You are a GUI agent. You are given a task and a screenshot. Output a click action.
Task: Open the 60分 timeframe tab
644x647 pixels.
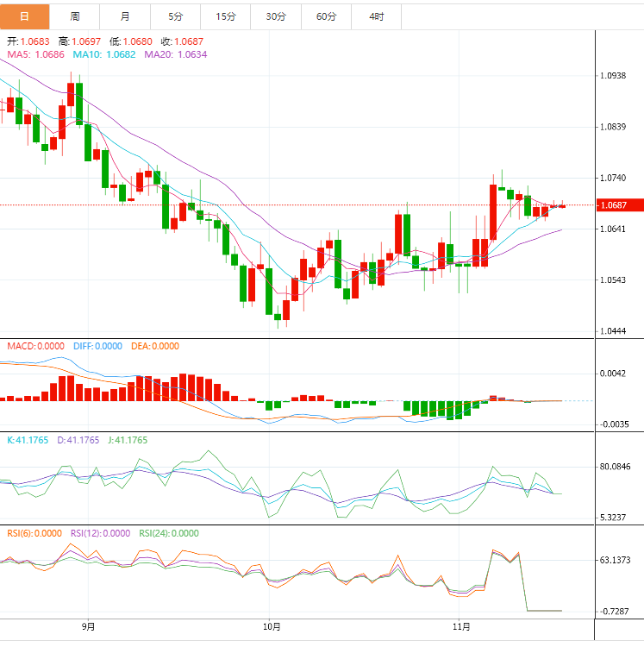[327, 16]
